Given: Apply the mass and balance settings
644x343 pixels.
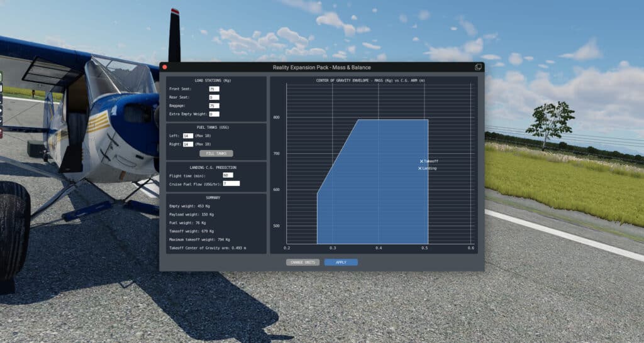Looking at the screenshot, I should pyautogui.click(x=341, y=262).
